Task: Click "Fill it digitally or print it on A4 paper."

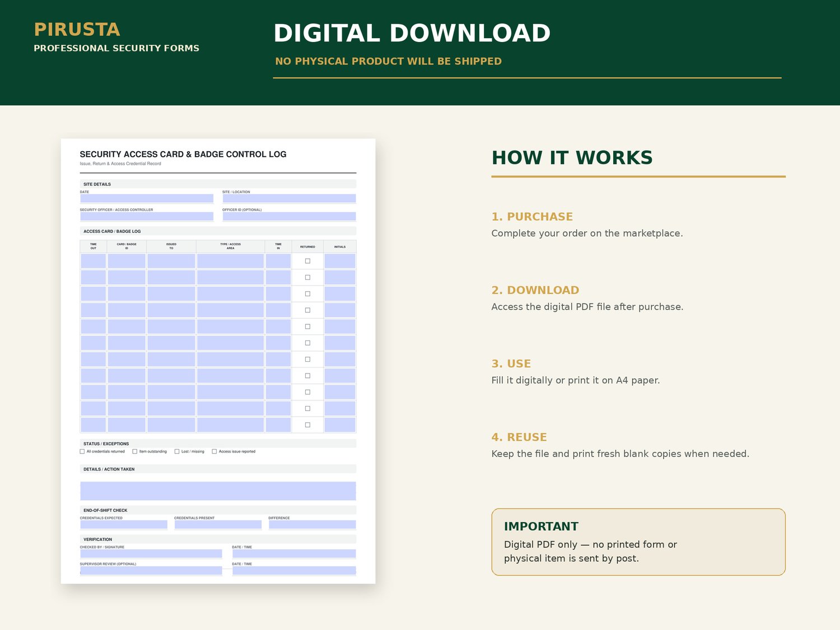Action: pyautogui.click(x=576, y=380)
